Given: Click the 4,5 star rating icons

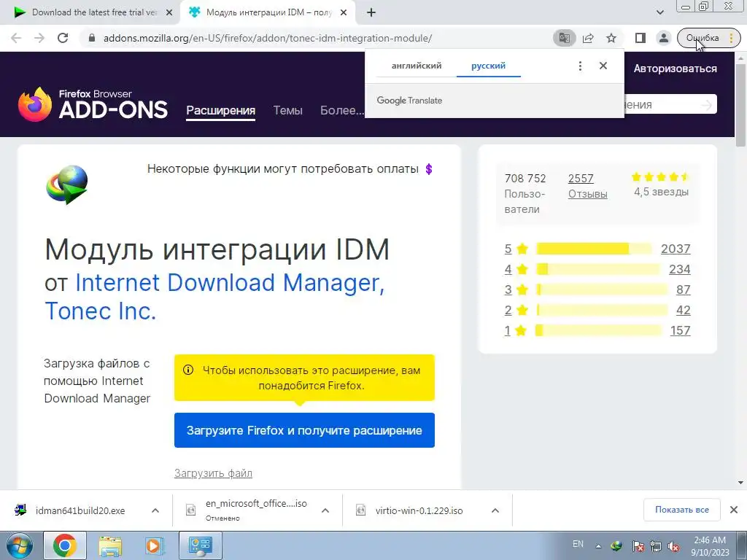Looking at the screenshot, I should [x=660, y=177].
